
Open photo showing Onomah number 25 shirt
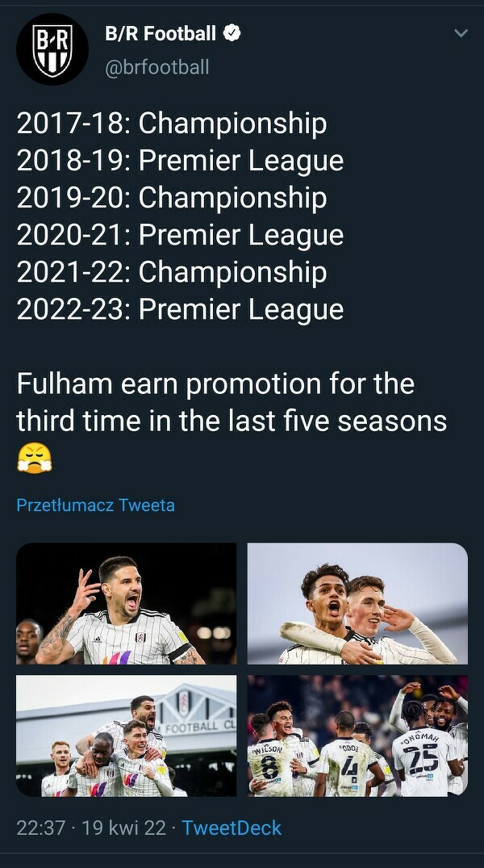point(357,736)
